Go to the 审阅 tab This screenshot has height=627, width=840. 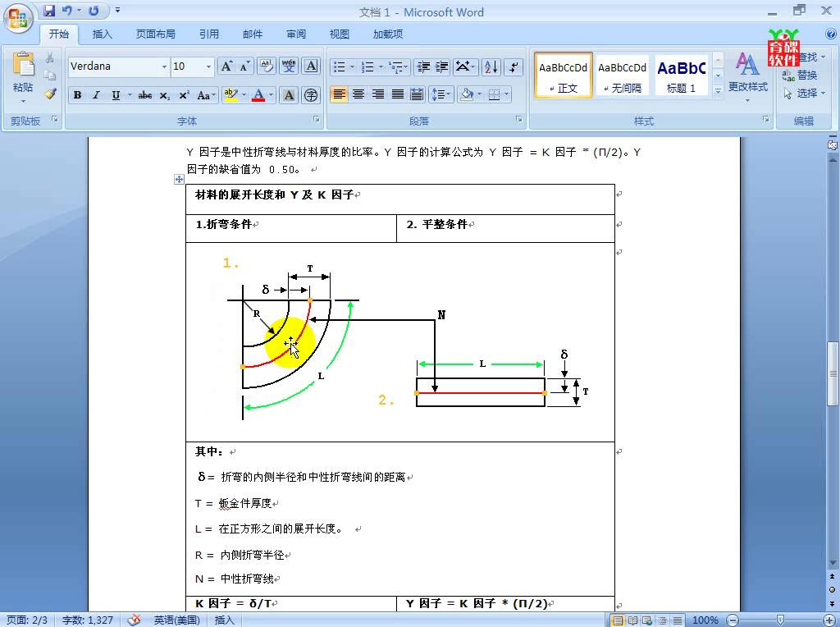(x=295, y=34)
